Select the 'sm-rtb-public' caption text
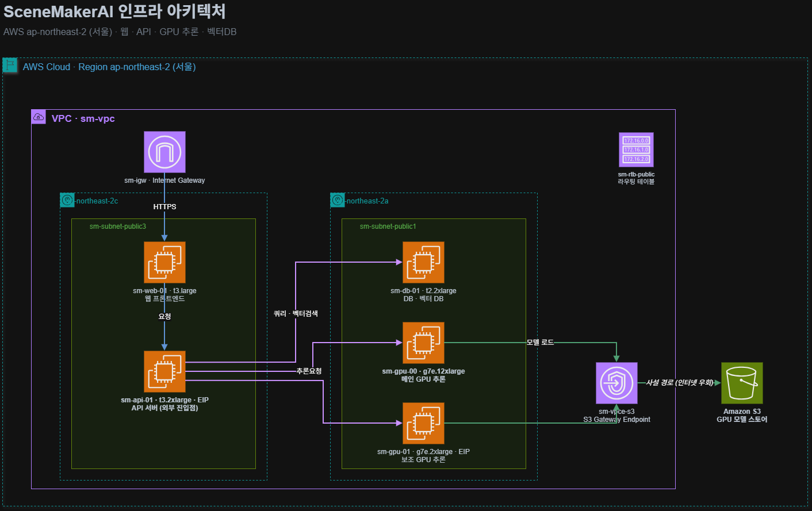The height and width of the screenshot is (511, 812). (x=636, y=174)
